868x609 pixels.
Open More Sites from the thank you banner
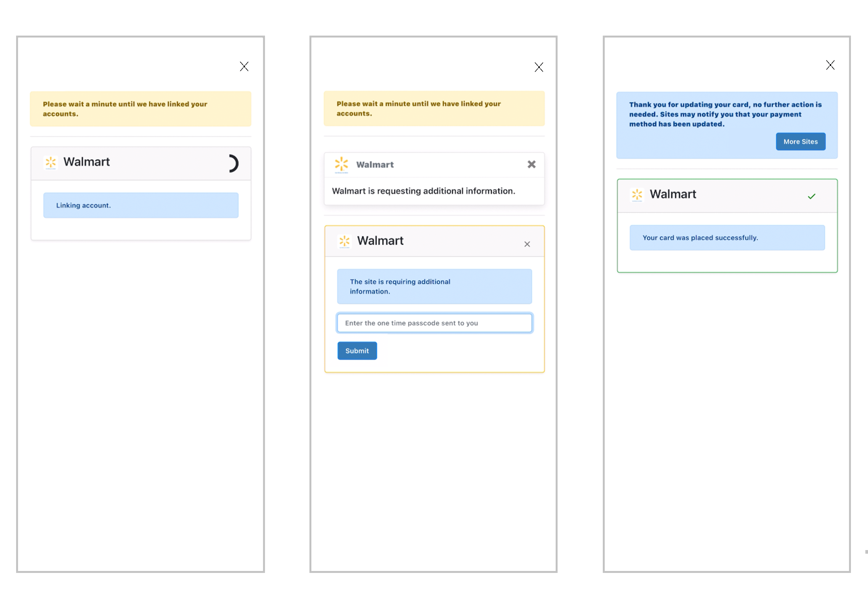click(800, 141)
